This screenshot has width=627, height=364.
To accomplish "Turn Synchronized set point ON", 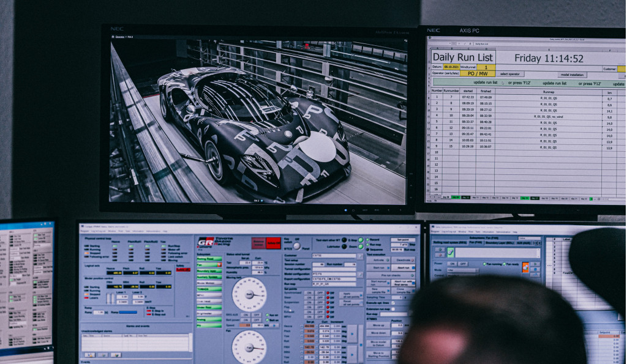I will click(309, 293).
